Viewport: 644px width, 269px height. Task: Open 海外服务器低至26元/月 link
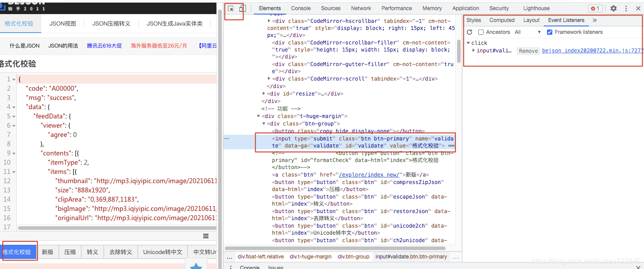click(x=159, y=45)
